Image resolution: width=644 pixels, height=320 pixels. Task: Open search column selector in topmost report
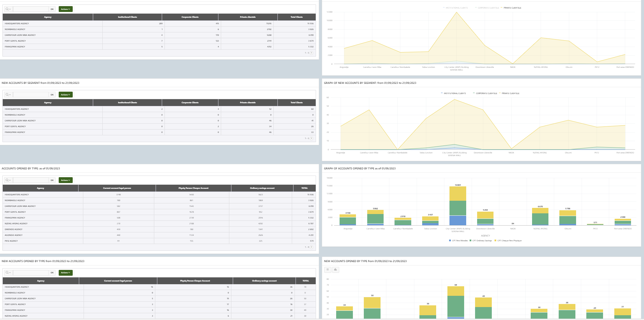(x=8, y=9)
